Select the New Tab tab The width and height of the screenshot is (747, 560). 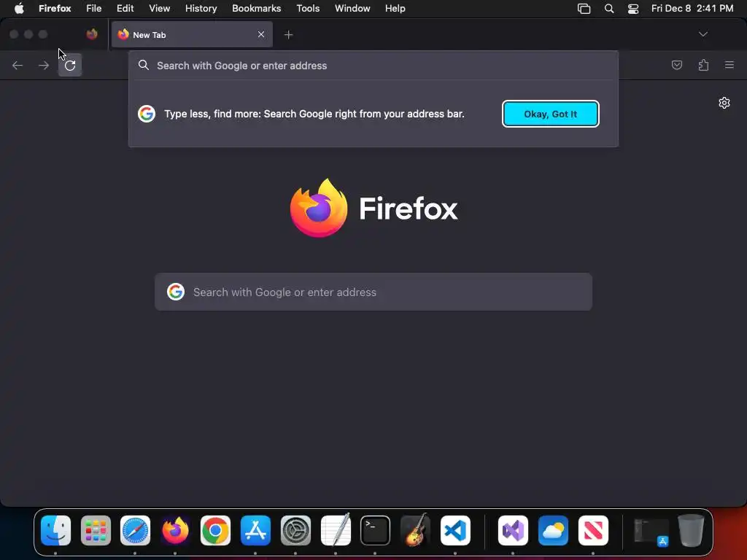[x=192, y=34]
